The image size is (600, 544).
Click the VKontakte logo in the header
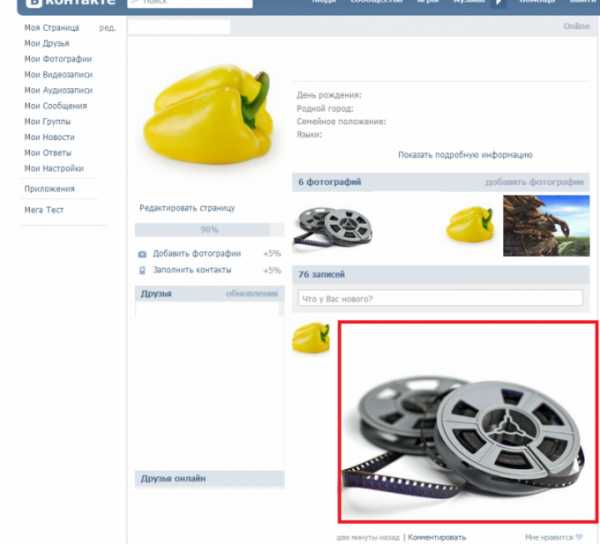[x=70, y=3]
